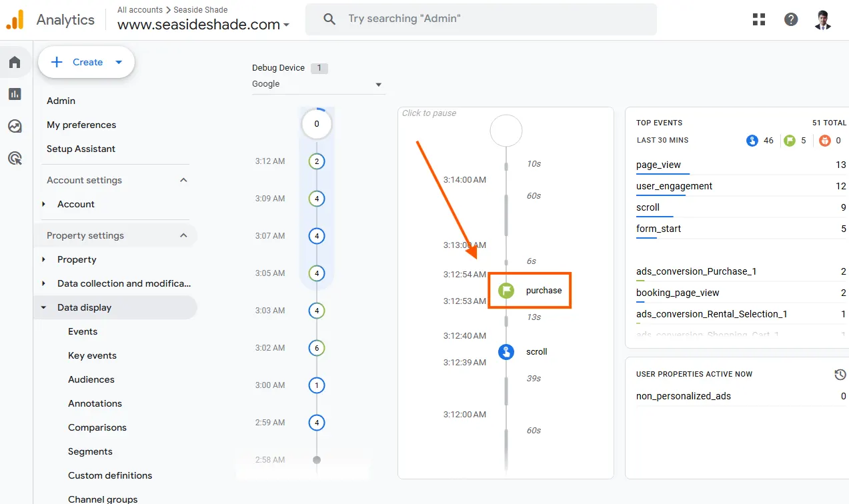Filter by green key events flag icon
Viewport: 849px width, 504px height.
pos(790,141)
